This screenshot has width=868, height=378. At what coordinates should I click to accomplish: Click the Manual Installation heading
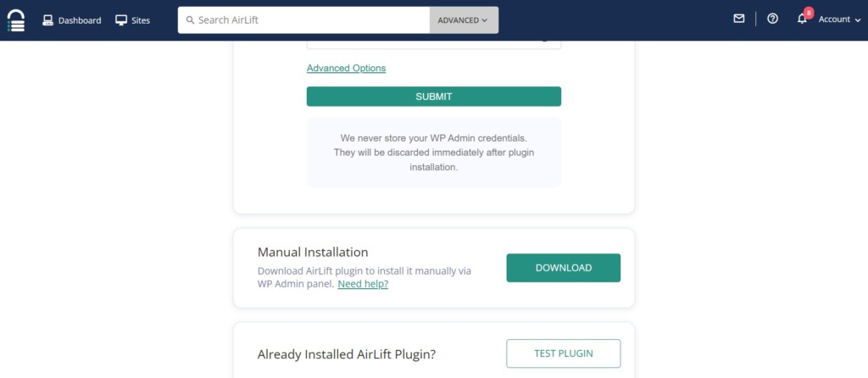[x=313, y=253]
